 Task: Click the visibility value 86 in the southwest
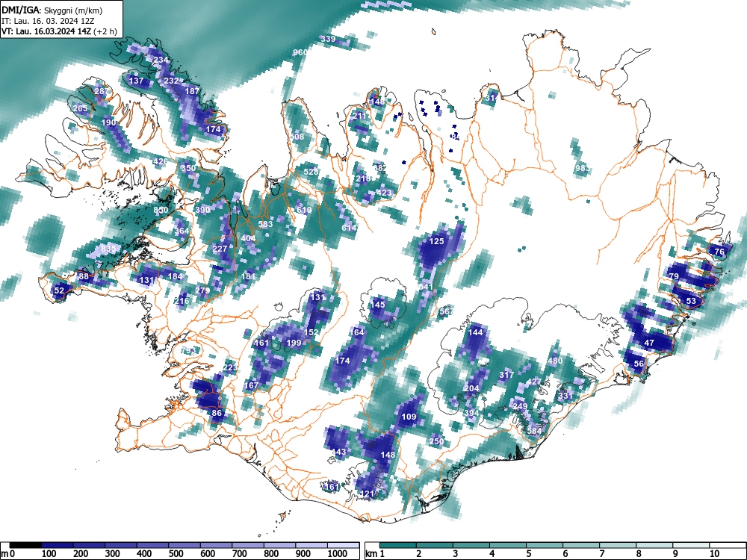pyautogui.click(x=217, y=413)
